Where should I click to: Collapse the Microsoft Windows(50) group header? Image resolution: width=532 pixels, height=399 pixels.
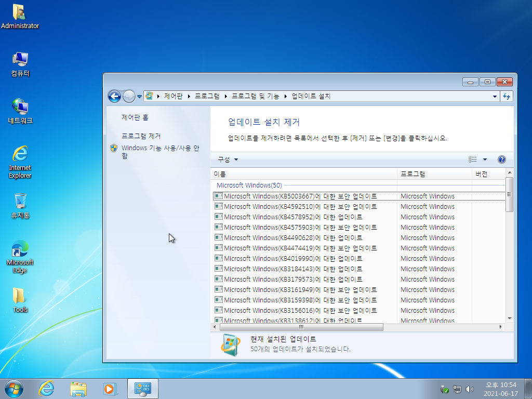tap(249, 185)
